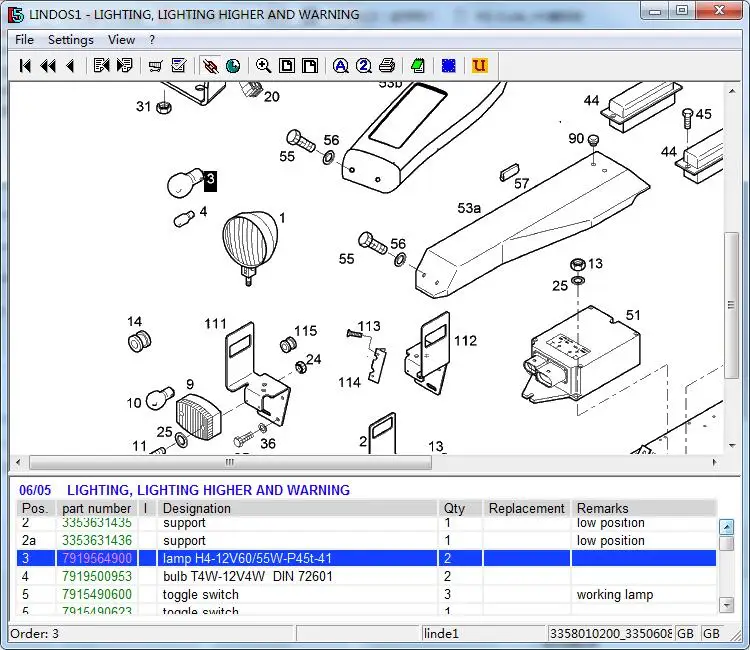Screen dimensions: 750x650
Task: Open the Settings menu
Action: [x=70, y=40]
